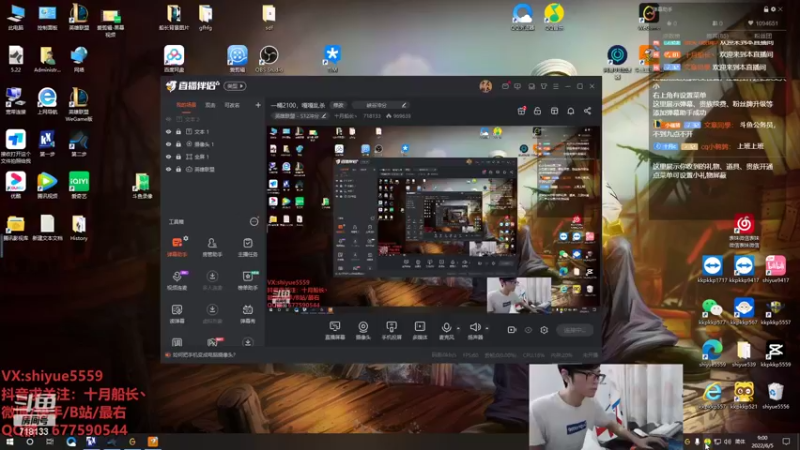Hide the 全屏 1 layer

168,157
